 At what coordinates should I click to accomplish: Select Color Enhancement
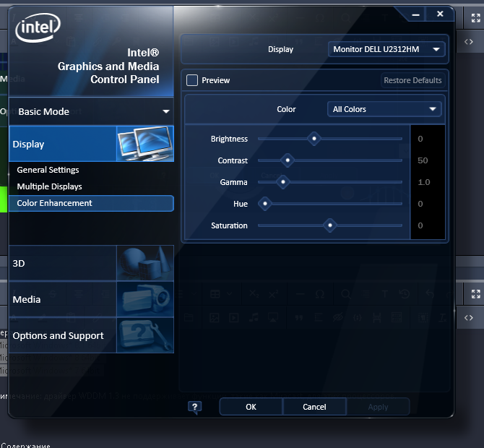click(x=91, y=203)
